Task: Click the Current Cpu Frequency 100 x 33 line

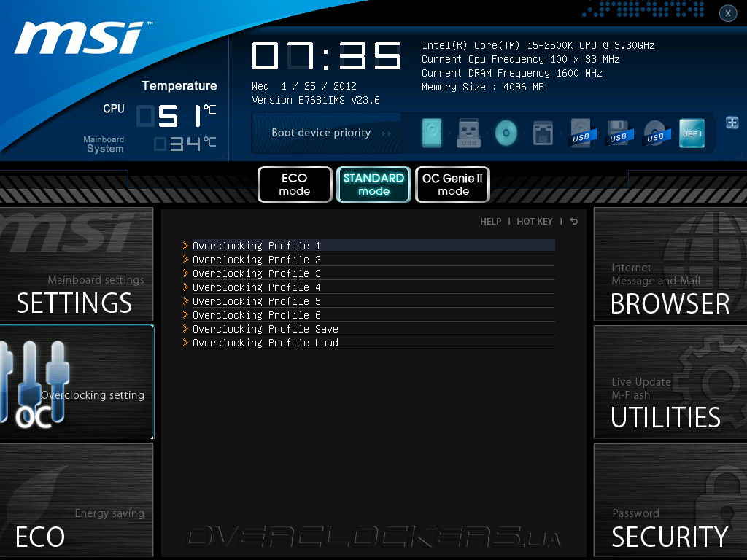Action: [x=520, y=59]
